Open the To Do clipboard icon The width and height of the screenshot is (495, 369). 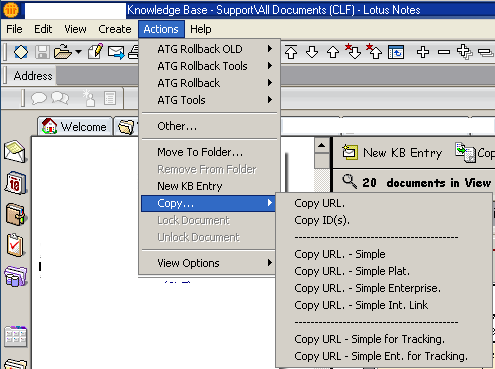tap(15, 245)
